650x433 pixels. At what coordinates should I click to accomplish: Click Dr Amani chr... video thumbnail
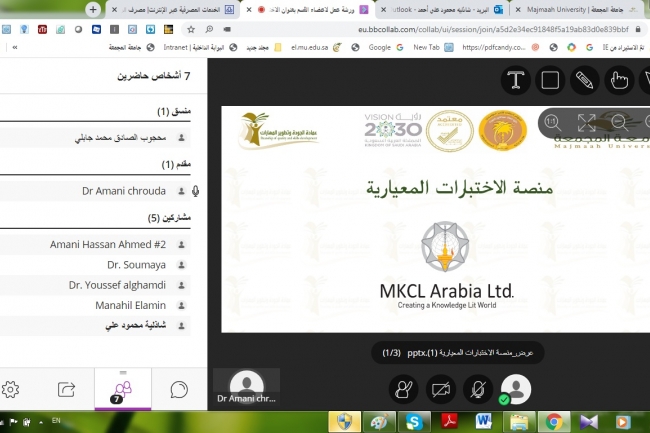[x=246, y=387]
